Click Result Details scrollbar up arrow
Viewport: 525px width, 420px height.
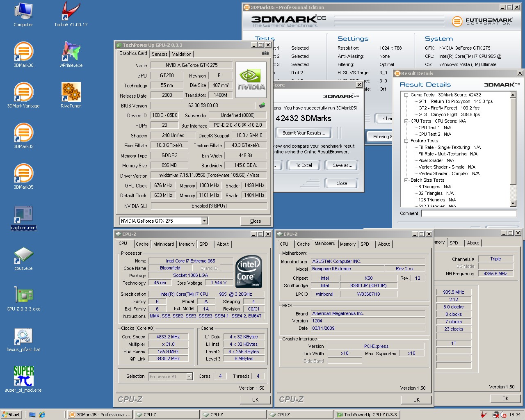click(x=513, y=95)
